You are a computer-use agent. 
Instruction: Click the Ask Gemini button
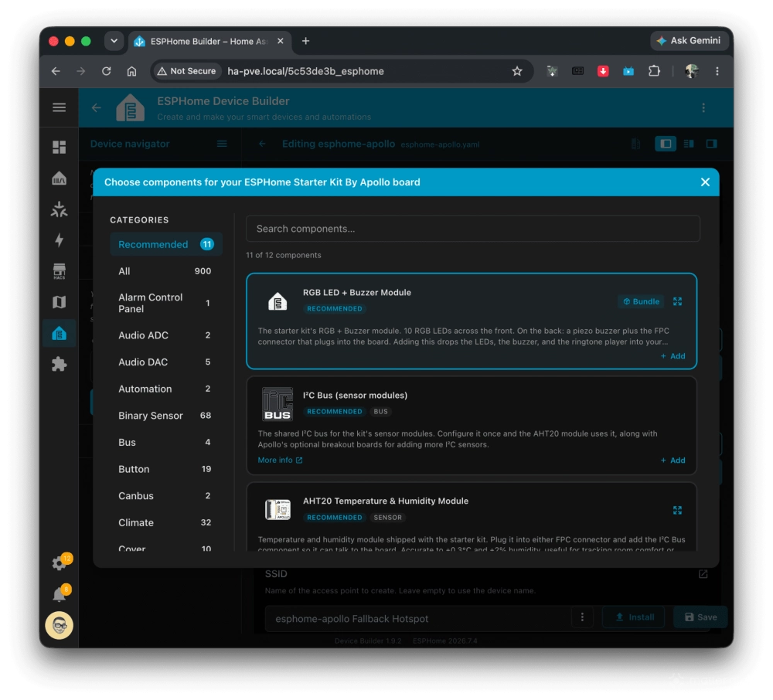click(x=690, y=40)
